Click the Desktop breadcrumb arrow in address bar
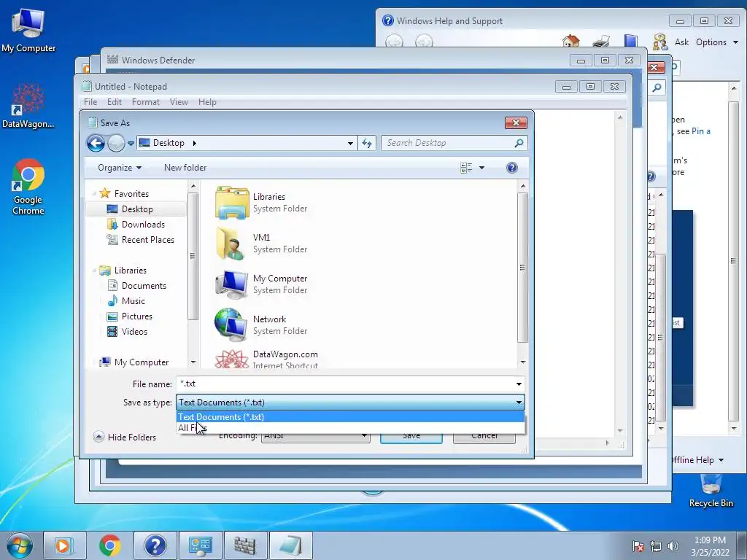Viewport: 747px width, 560px height. point(194,143)
